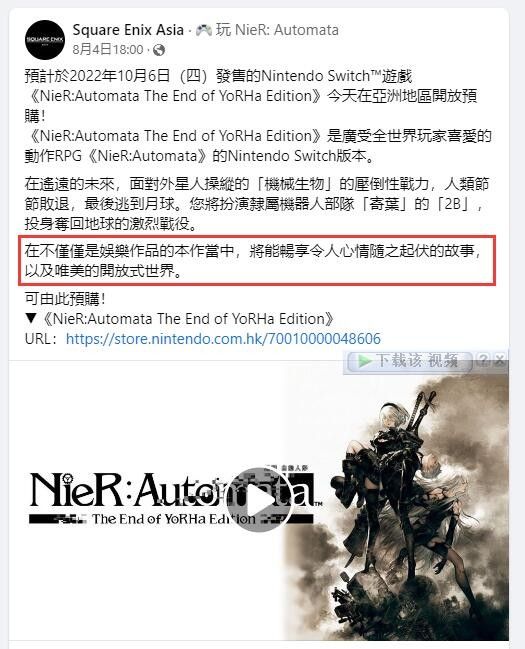Viewport: 525px width, 649px height.
Task: Open the Square Enix Asia page name
Action: 128,30
